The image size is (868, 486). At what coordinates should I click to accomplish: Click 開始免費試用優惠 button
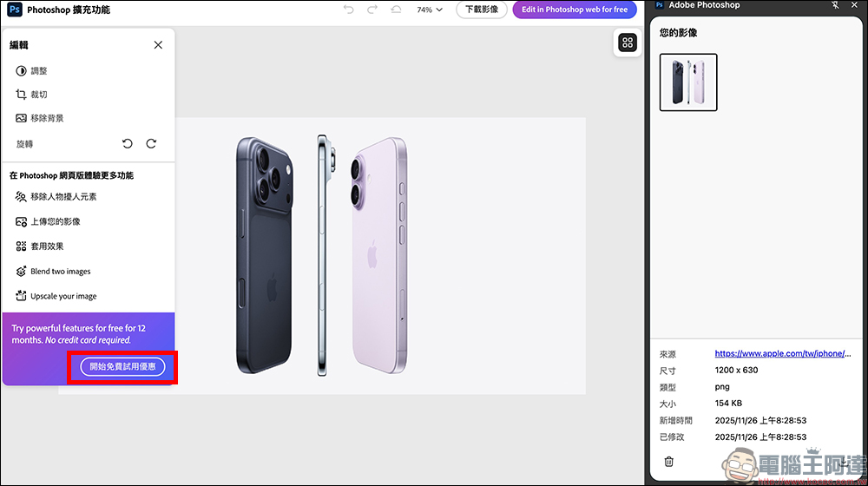click(123, 366)
